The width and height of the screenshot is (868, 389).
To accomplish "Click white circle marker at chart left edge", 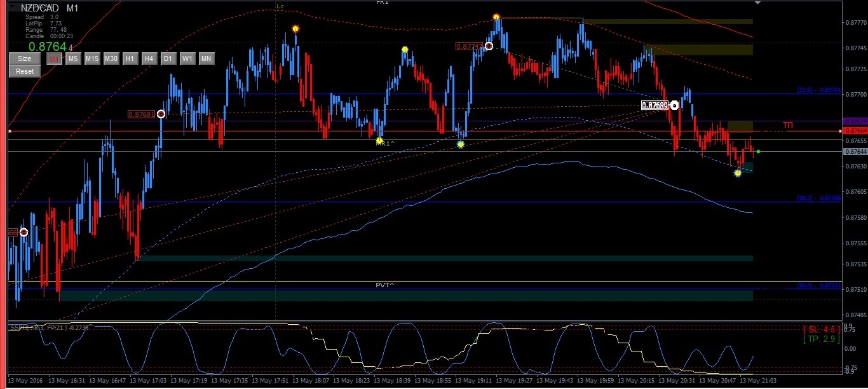I will coord(24,233).
